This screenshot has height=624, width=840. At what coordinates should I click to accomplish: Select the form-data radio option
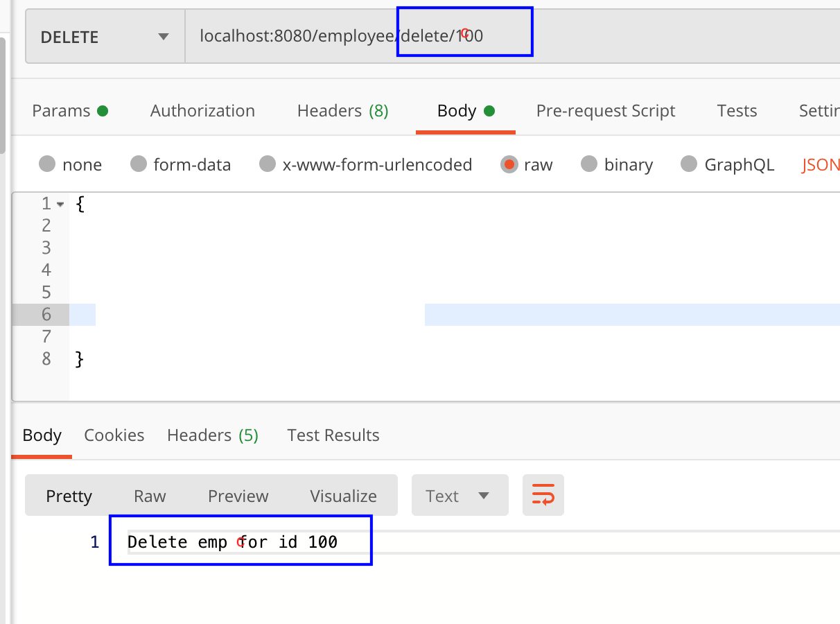(180, 164)
